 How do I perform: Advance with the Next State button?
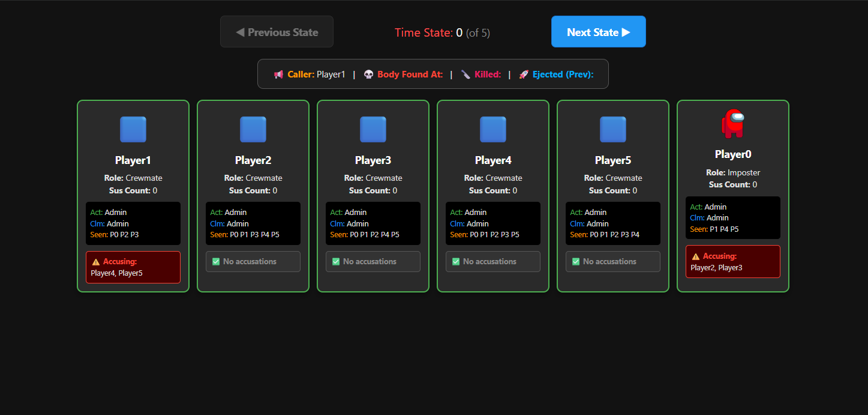tap(599, 32)
